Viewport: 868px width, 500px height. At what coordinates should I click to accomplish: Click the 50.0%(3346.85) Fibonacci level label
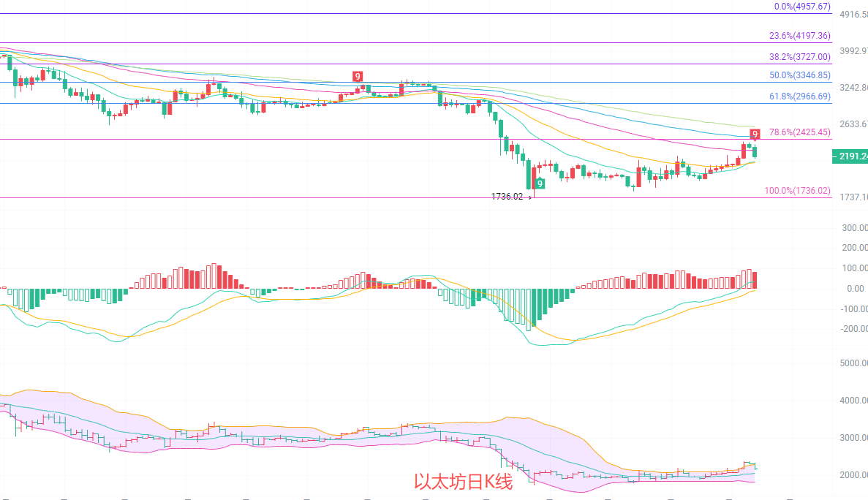click(x=799, y=75)
